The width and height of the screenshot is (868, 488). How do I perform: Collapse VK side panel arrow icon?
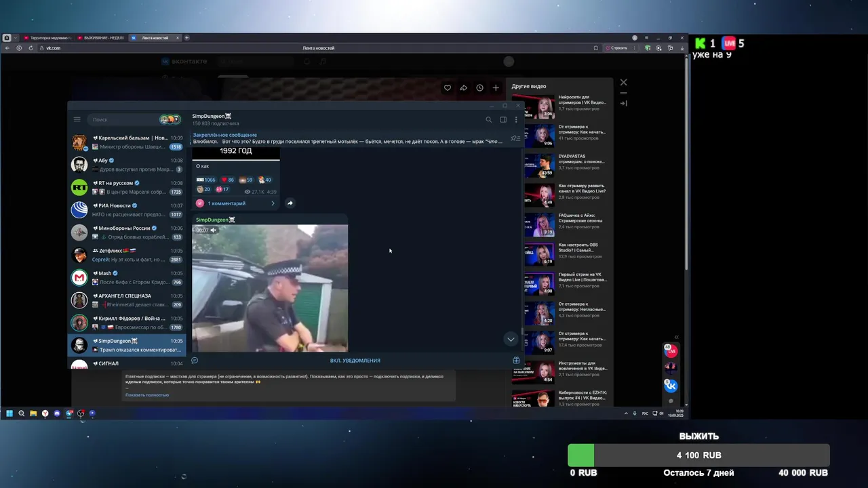point(624,104)
